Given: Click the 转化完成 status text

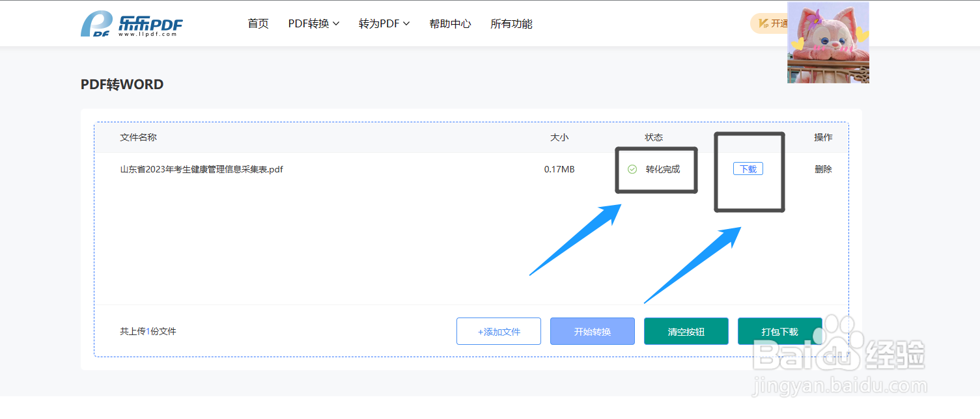Looking at the screenshot, I should [x=663, y=169].
